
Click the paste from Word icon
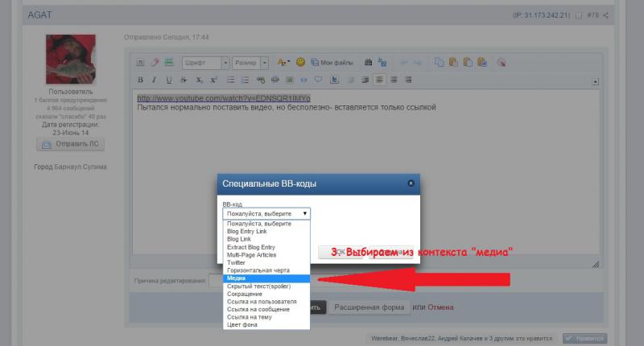click(x=481, y=63)
